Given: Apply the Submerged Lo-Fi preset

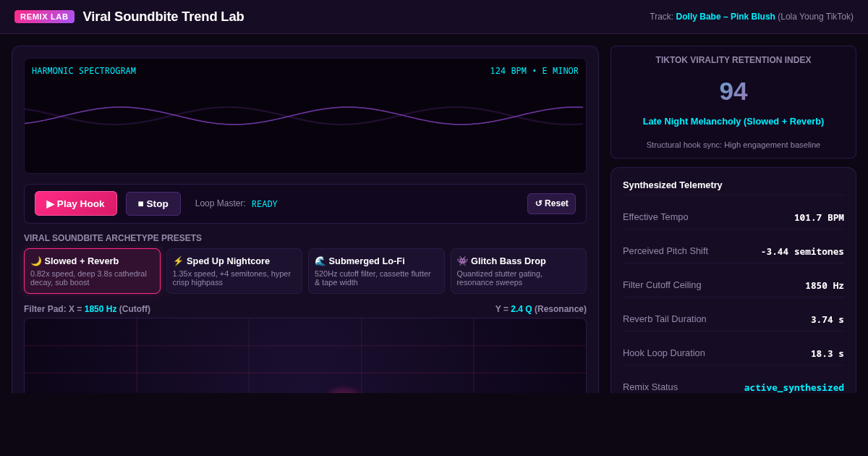Looking at the screenshot, I should click(376, 271).
